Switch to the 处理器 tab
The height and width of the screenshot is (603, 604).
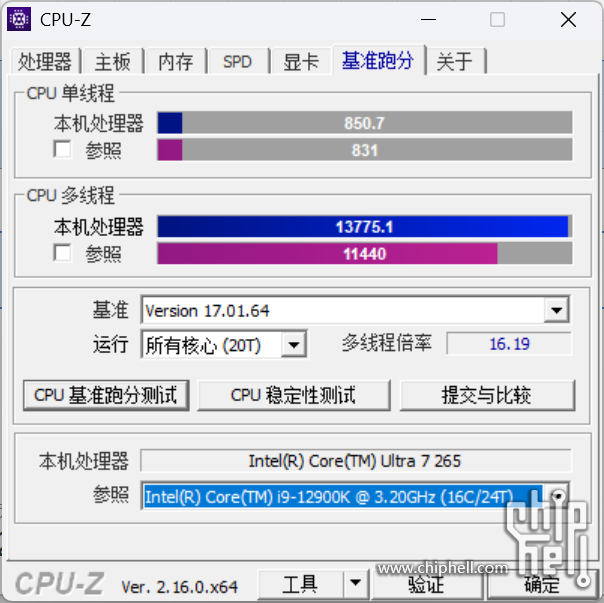[45, 61]
